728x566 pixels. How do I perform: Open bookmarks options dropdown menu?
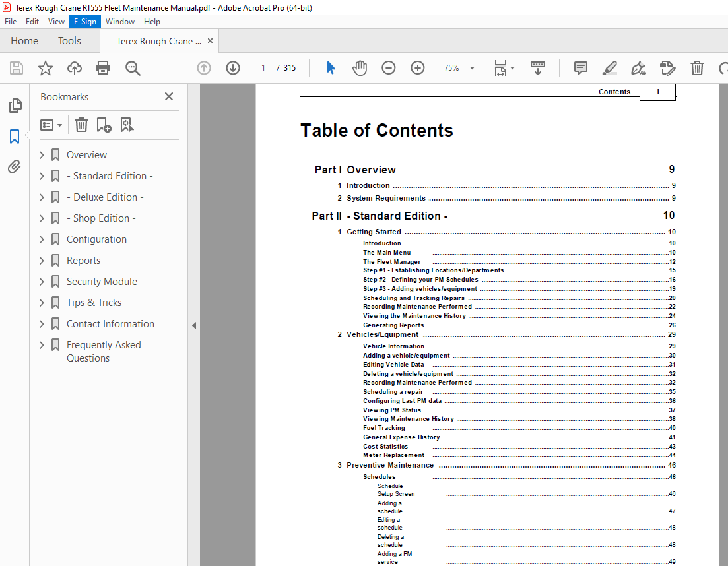click(x=51, y=125)
